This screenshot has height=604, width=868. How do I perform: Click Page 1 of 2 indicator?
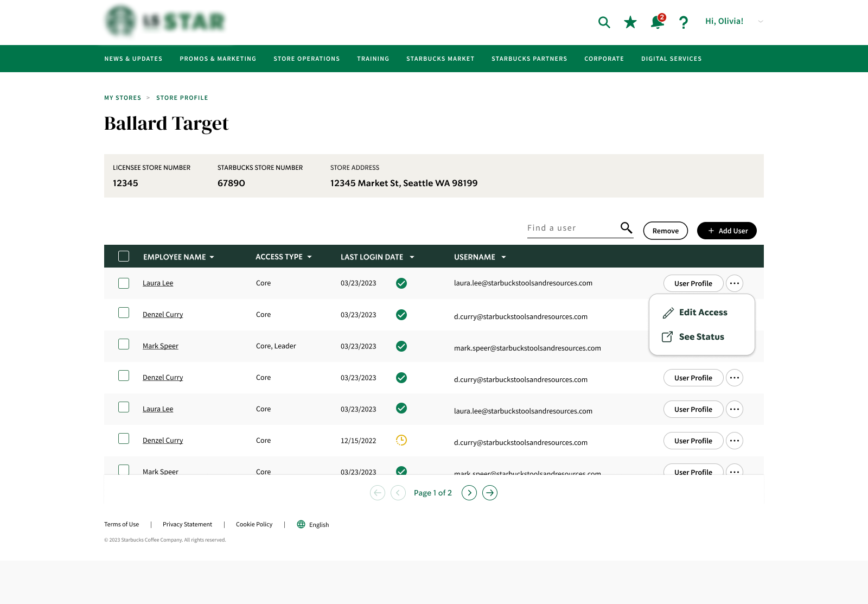pyautogui.click(x=433, y=493)
